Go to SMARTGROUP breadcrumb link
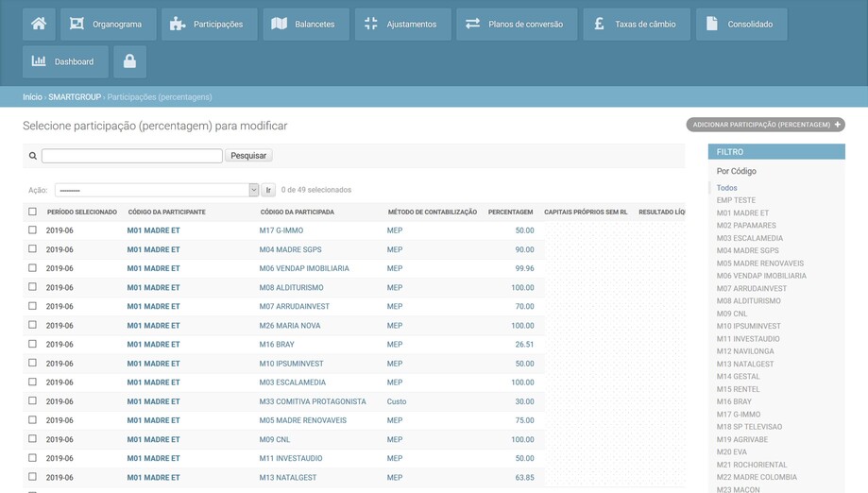 click(75, 97)
